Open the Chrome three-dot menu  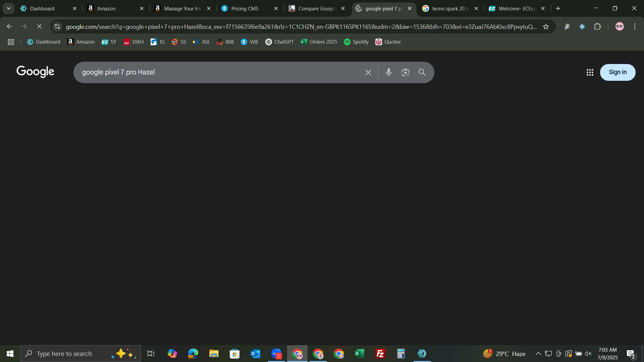coord(635,26)
